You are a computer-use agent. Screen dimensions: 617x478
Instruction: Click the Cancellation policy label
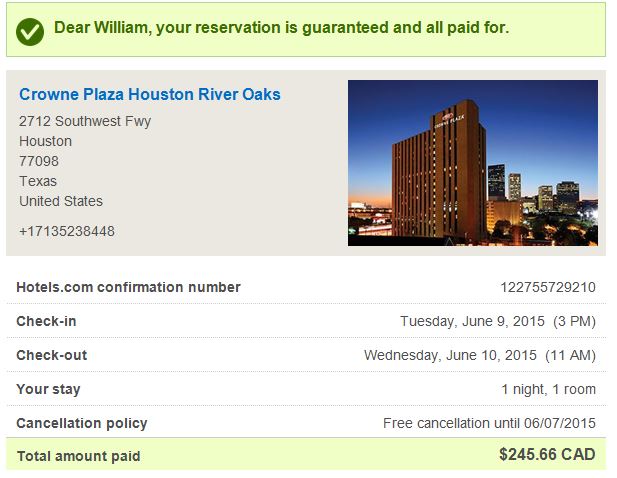(x=81, y=423)
